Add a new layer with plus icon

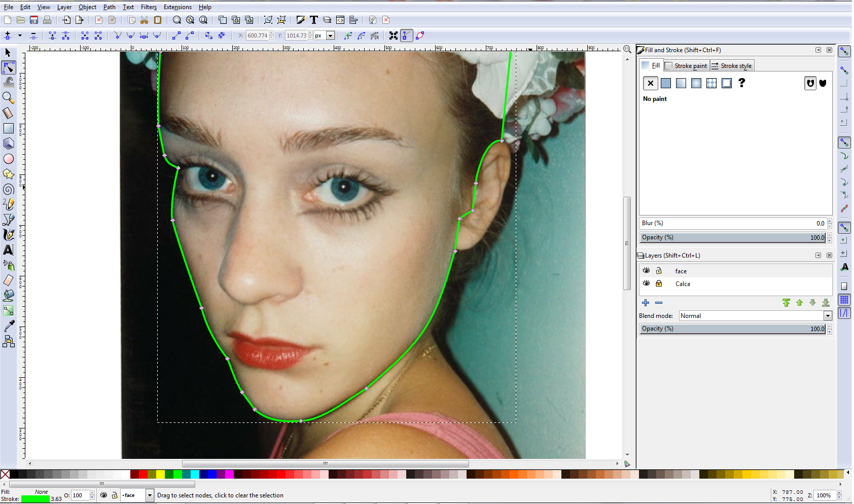646,303
